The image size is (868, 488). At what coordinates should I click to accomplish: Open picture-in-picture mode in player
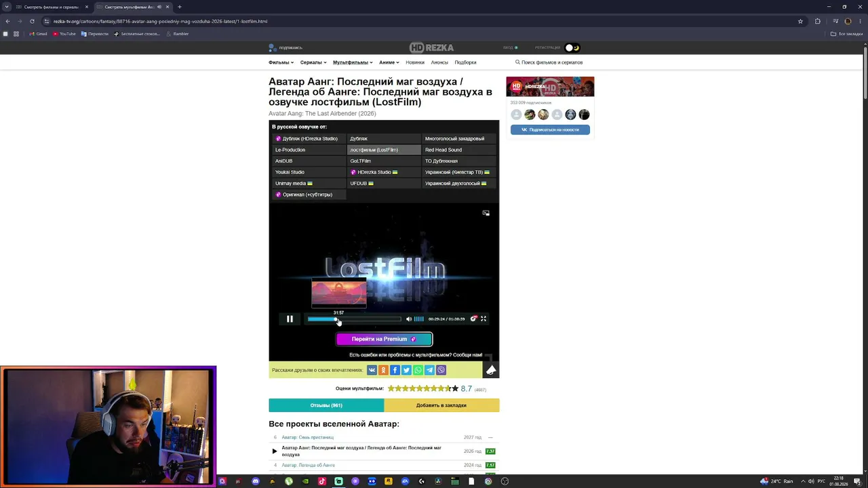tap(486, 213)
